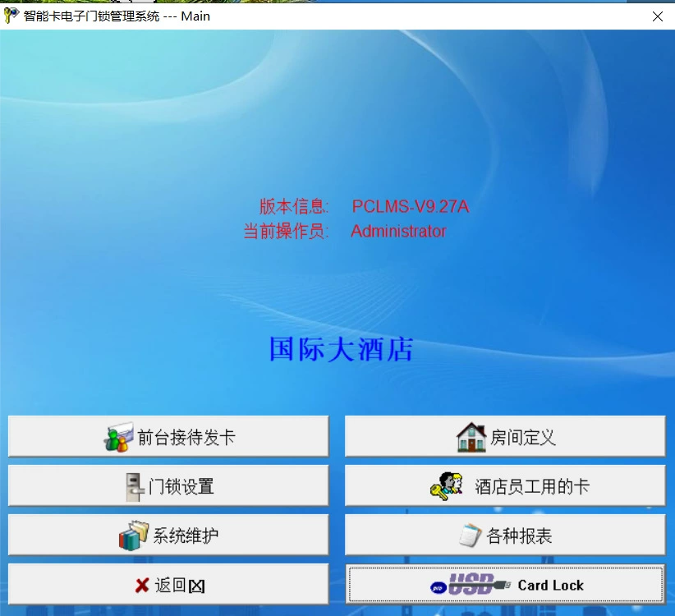Screen dimensions: 675x616
Task: Click the books-and-folders system maintenance icon
Action: coord(134,536)
